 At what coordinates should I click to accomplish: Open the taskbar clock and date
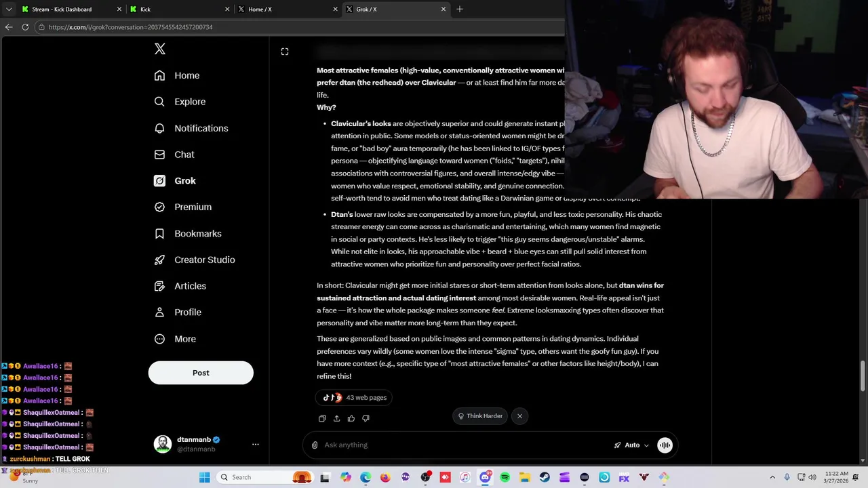click(x=837, y=477)
